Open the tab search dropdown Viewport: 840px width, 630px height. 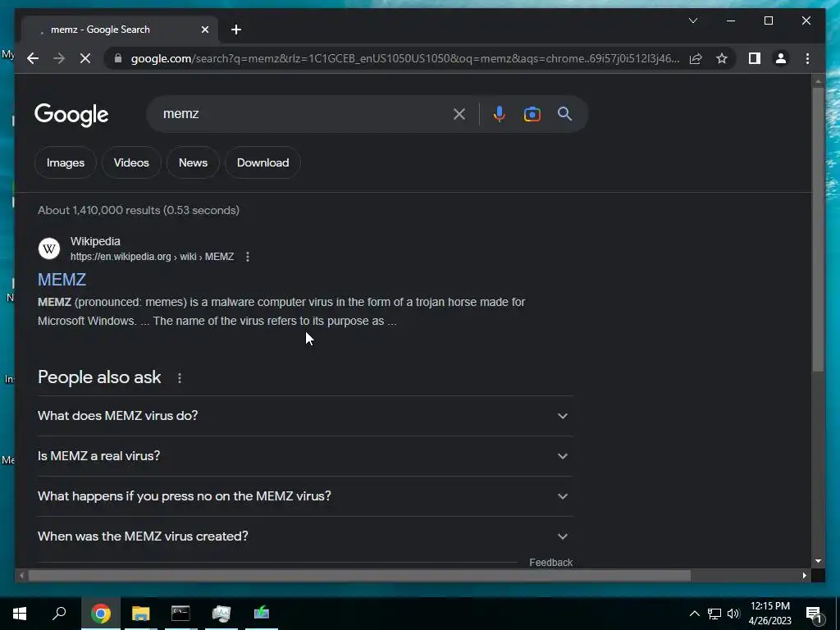[692, 21]
